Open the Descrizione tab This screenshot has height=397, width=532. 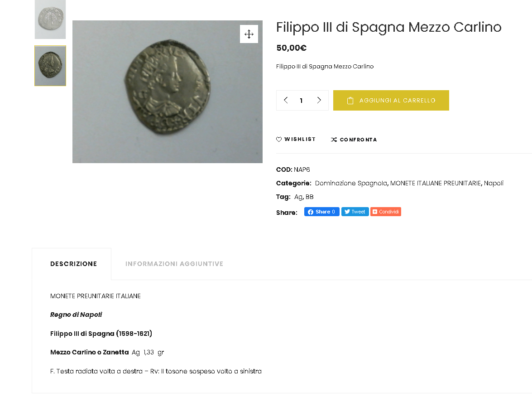pos(73,264)
